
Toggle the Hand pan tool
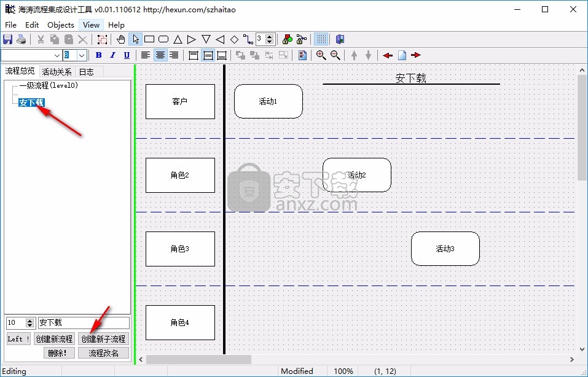click(x=121, y=39)
